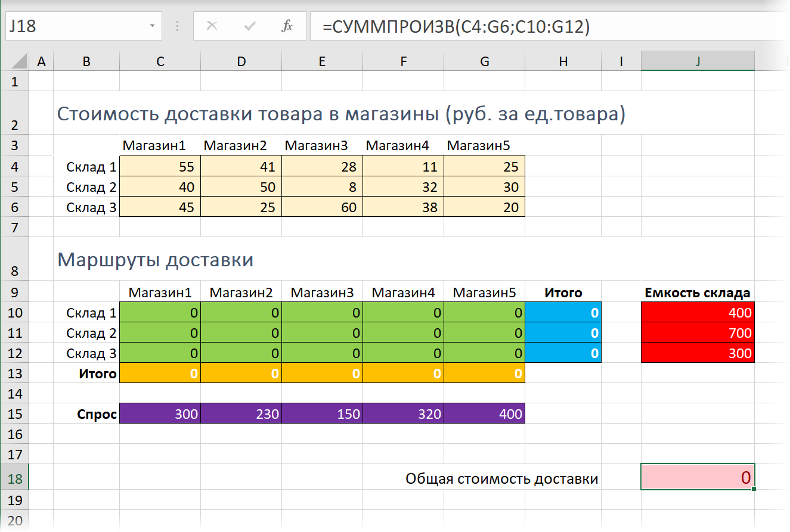This screenshot has width=790, height=532.
Task: Click the Cancel X formula button
Action: click(x=212, y=26)
